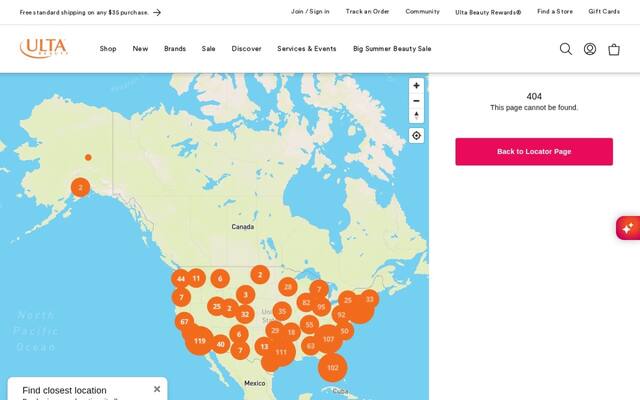
Task: Select the 67 stores cluster marker
Action: coord(184,322)
